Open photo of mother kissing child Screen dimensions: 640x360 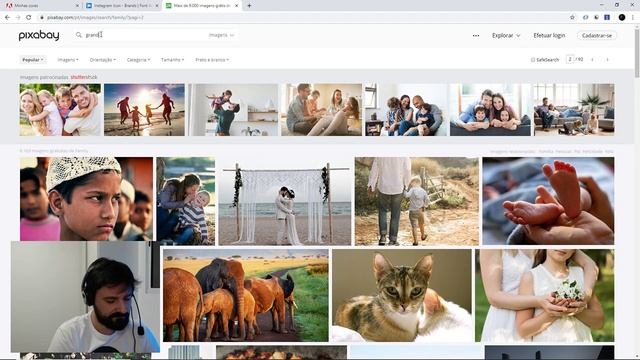185,201
